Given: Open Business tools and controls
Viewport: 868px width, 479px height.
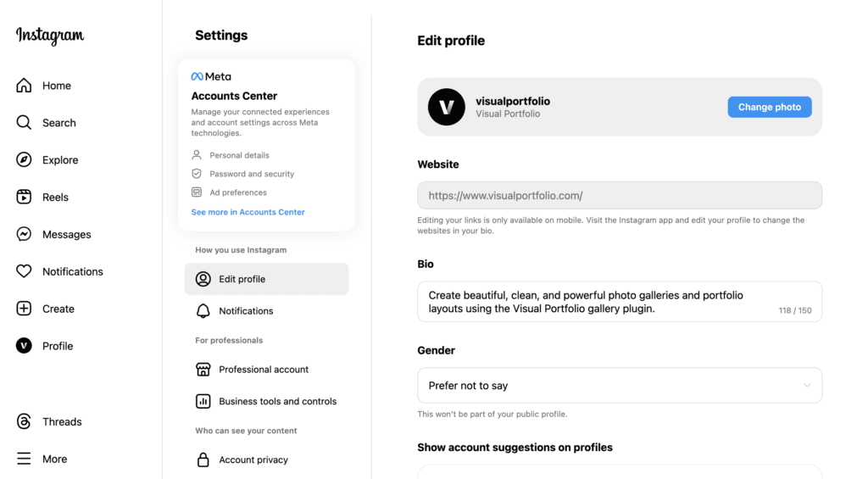Looking at the screenshot, I should pos(267,401).
